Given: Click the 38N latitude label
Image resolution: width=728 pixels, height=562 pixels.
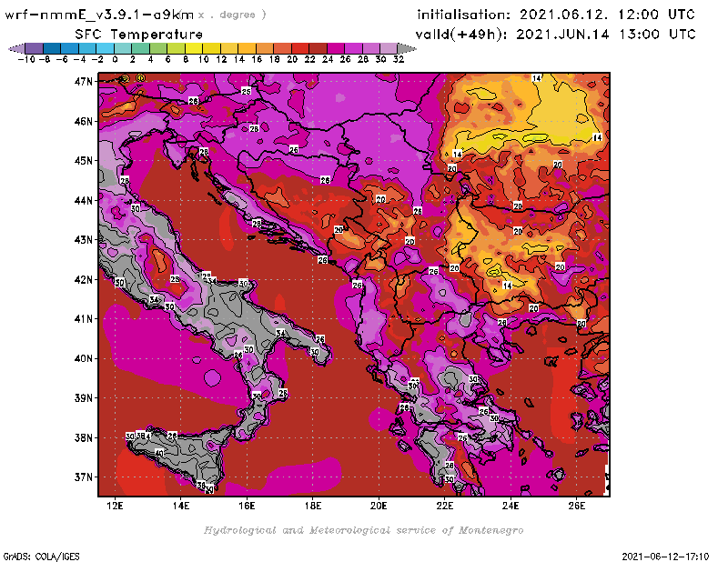Looking at the screenshot, I should coord(84,437).
